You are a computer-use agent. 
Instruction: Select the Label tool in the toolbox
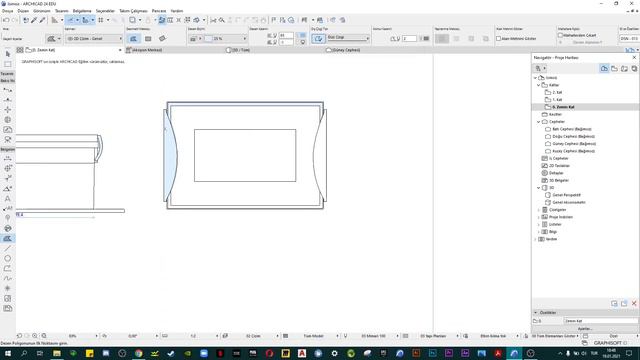(8, 209)
